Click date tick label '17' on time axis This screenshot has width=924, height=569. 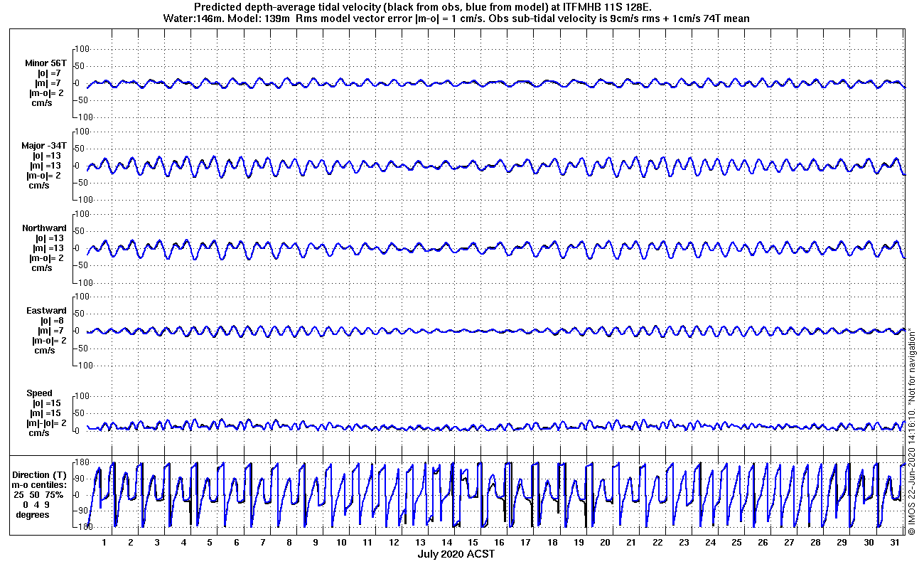pyautogui.click(x=525, y=543)
